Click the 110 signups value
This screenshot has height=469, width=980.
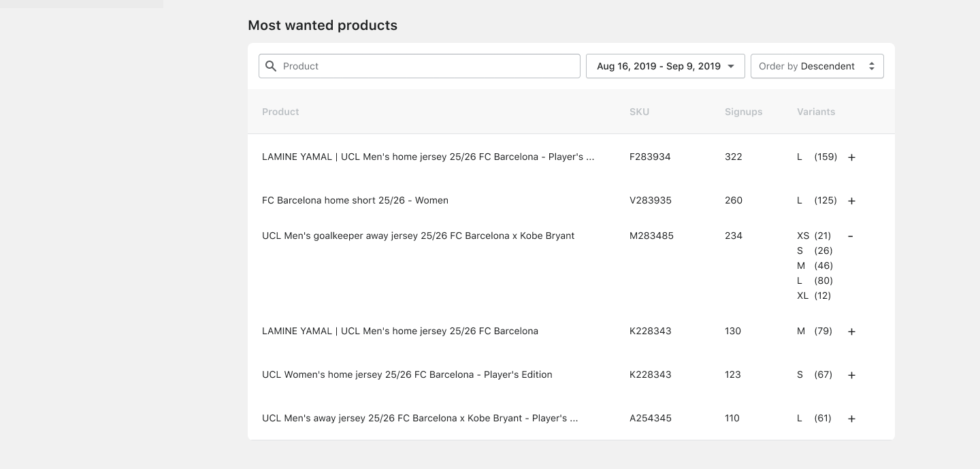point(732,418)
